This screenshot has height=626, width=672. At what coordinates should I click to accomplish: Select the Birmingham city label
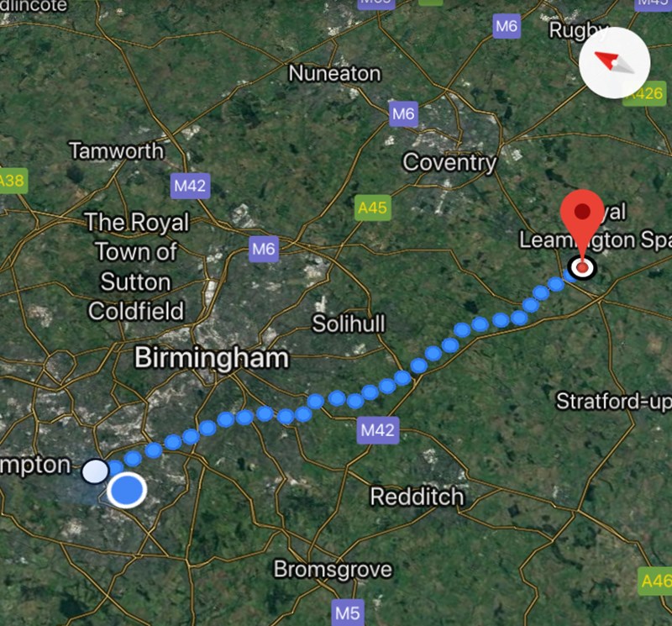[212, 358]
